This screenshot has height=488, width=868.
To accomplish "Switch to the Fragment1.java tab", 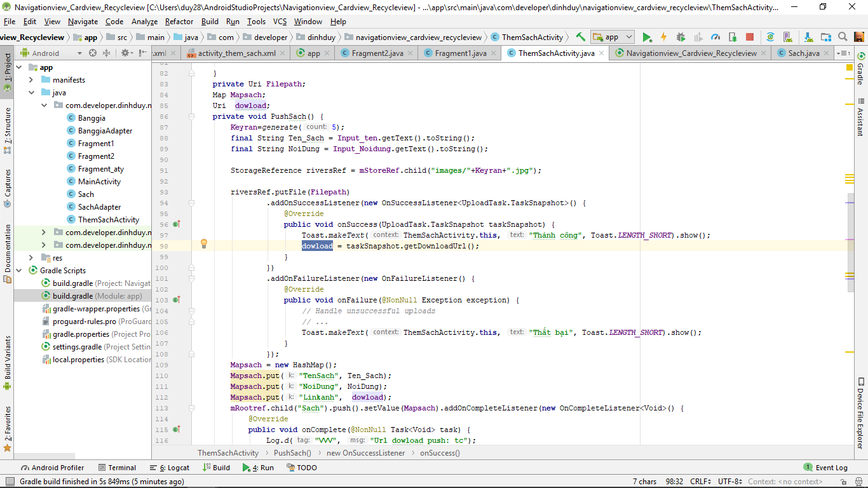I will [460, 53].
